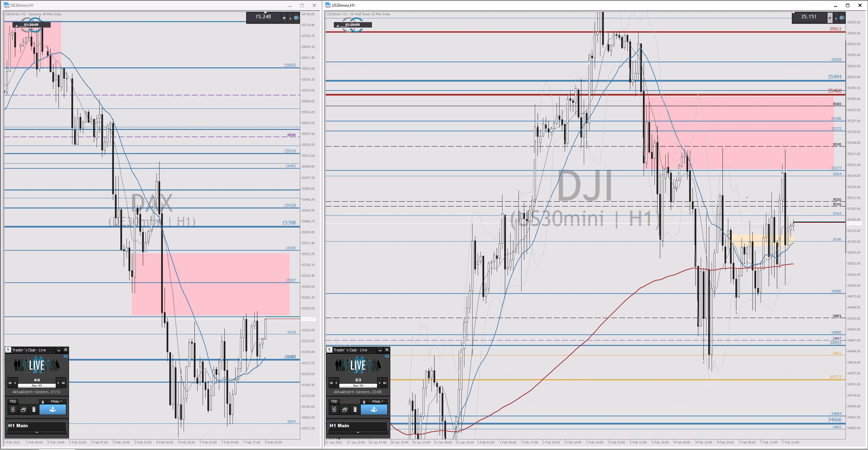Minimize the DE30mini Trader's Club panel
The image size is (868, 450).
pyautogui.click(x=59, y=350)
